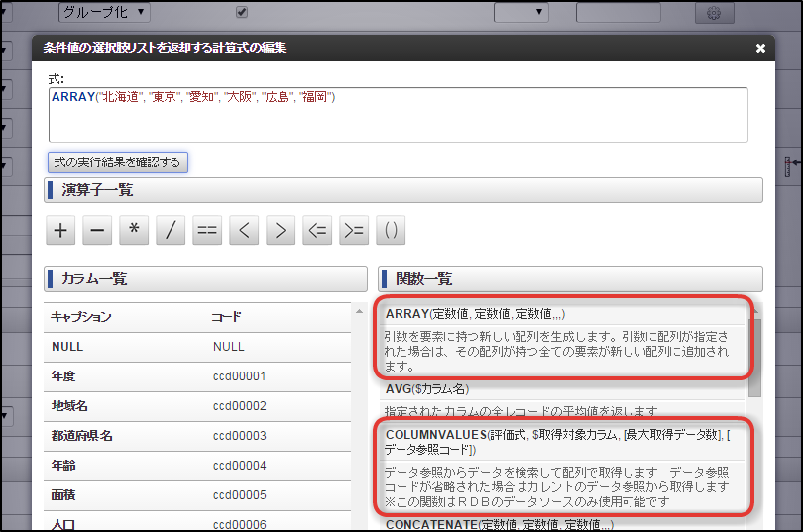Insert the parentheses operator

[391, 230]
